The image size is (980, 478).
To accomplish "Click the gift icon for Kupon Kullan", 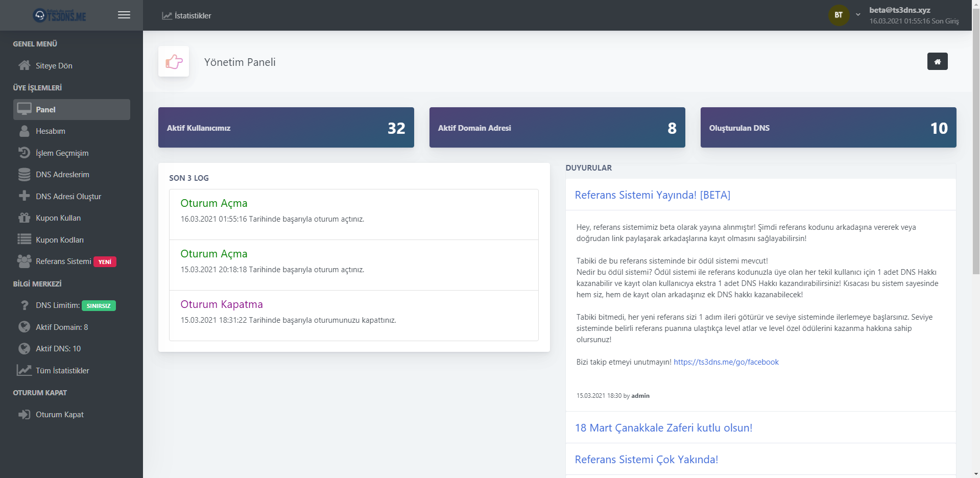I will (x=24, y=218).
